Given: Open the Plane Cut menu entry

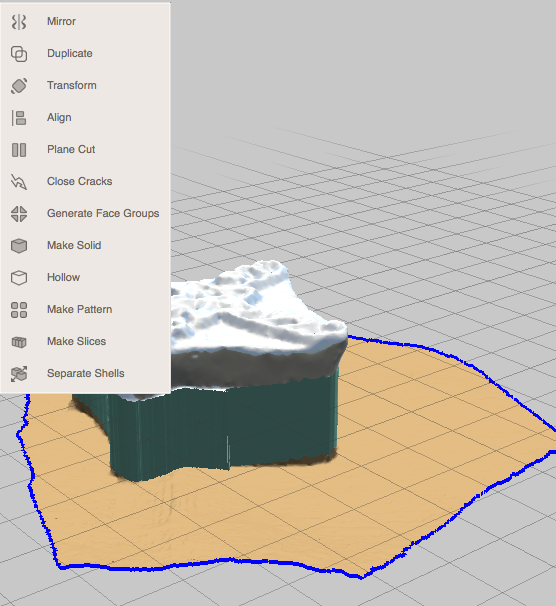Looking at the screenshot, I should 71,149.
